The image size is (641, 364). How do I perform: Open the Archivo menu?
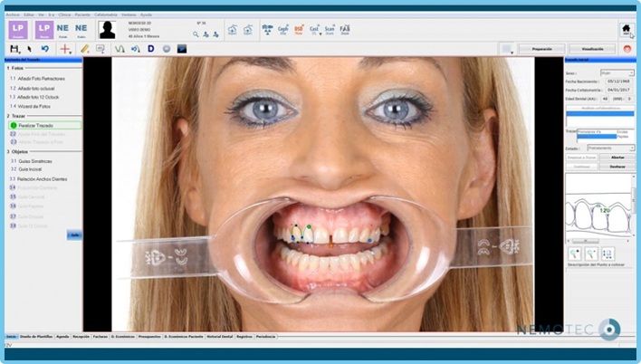13,14
